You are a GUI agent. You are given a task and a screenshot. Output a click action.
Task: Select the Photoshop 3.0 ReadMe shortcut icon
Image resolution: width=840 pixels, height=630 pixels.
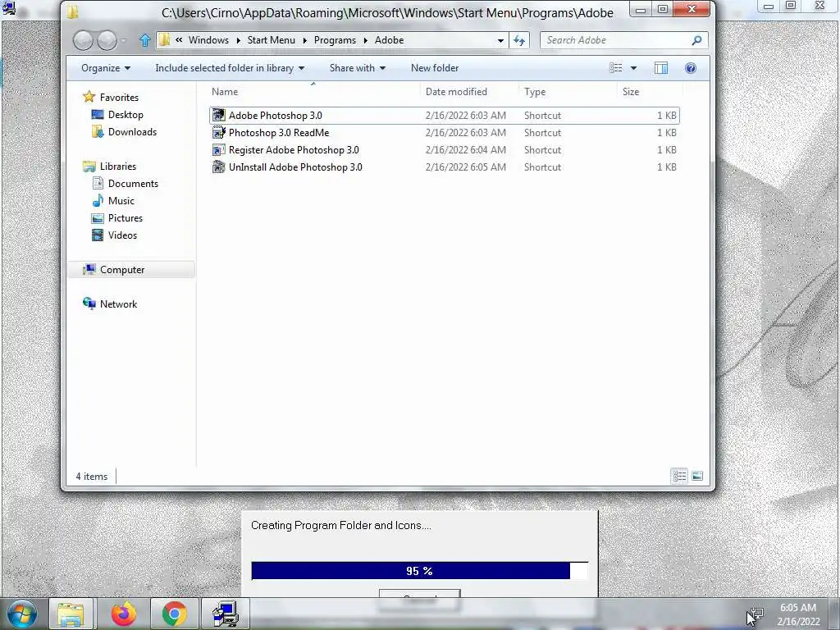click(x=218, y=132)
